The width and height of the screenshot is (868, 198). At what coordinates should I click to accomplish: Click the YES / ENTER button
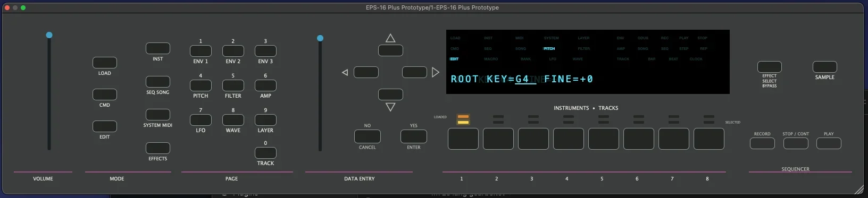tap(413, 136)
